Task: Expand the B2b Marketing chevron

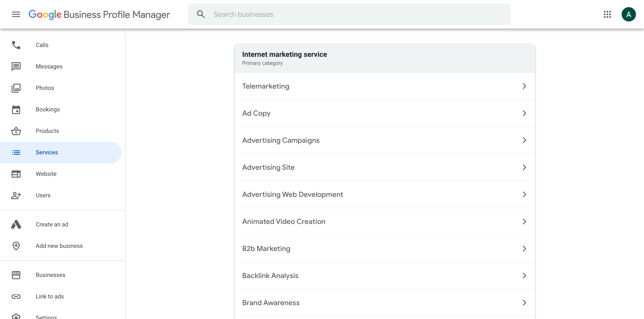Action: coord(524,249)
